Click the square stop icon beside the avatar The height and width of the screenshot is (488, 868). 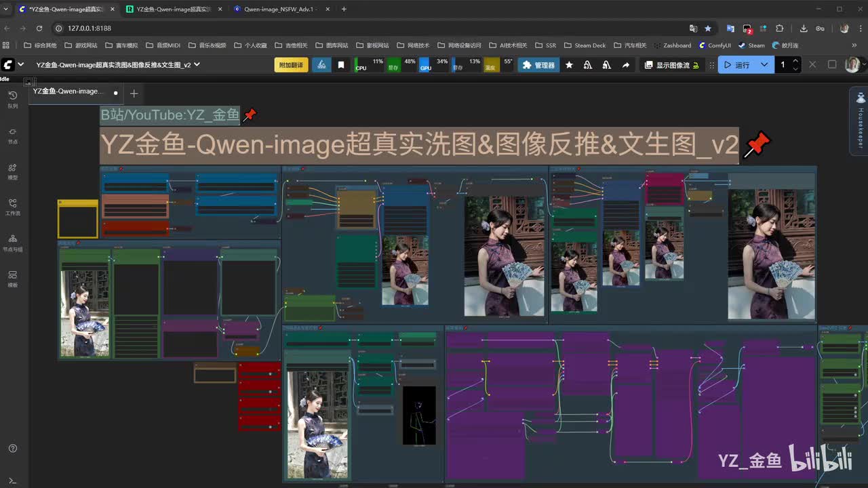pyautogui.click(x=832, y=65)
